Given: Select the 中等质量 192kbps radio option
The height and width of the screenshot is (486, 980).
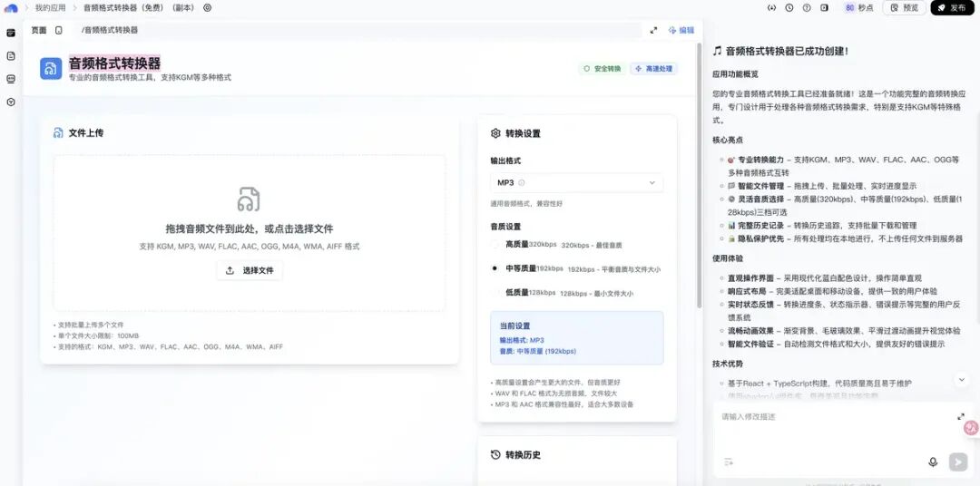Looking at the screenshot, I should pyautogui.click(x=495, y=268).
